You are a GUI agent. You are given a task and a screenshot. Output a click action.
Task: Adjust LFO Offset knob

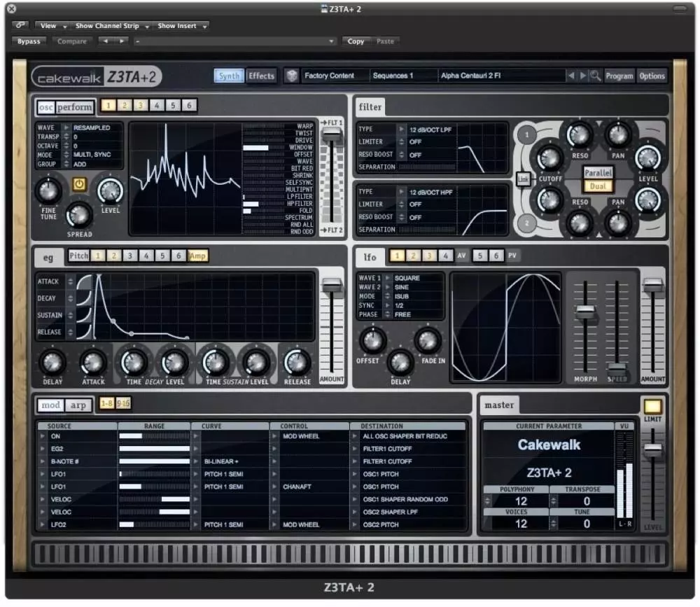pos(372,340)
